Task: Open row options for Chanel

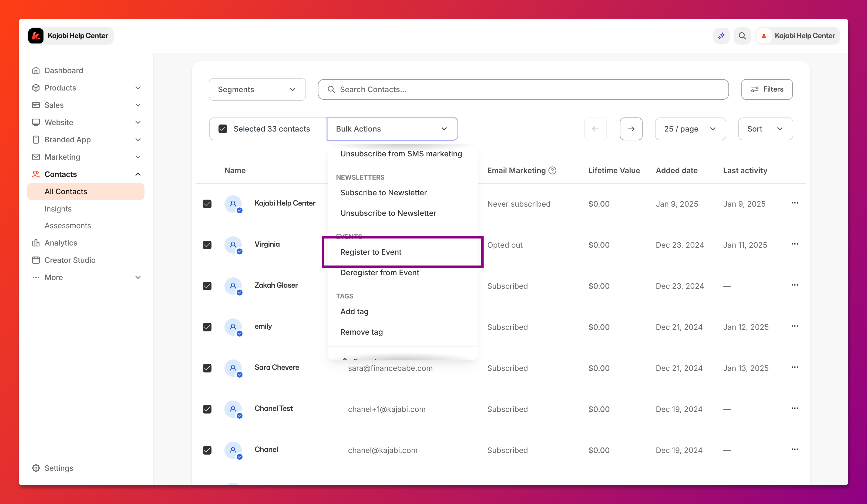Action: [795, 449]
